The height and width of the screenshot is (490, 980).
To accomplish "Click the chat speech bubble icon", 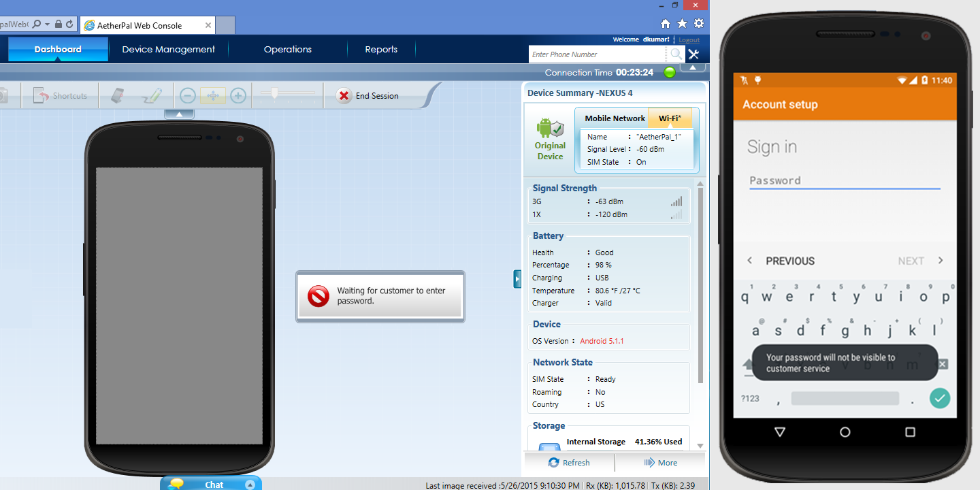I will [176, 485].
